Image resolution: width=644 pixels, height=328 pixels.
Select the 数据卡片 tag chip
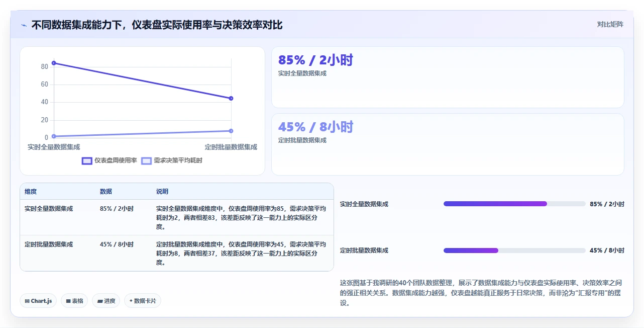click(x=143, y=301)
